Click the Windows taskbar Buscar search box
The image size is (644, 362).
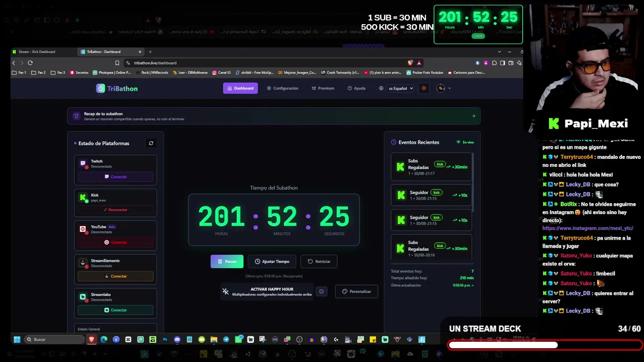click(x=54, y=339)
